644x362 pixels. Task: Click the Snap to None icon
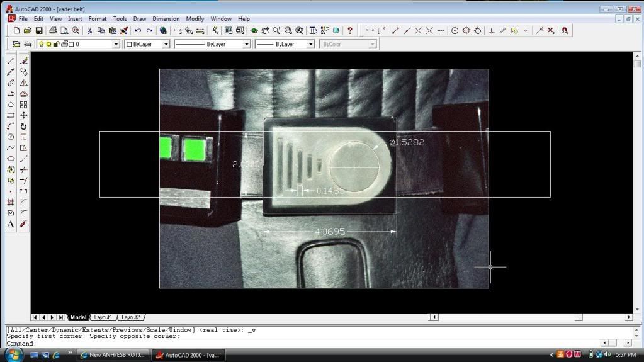coord(551,30)
